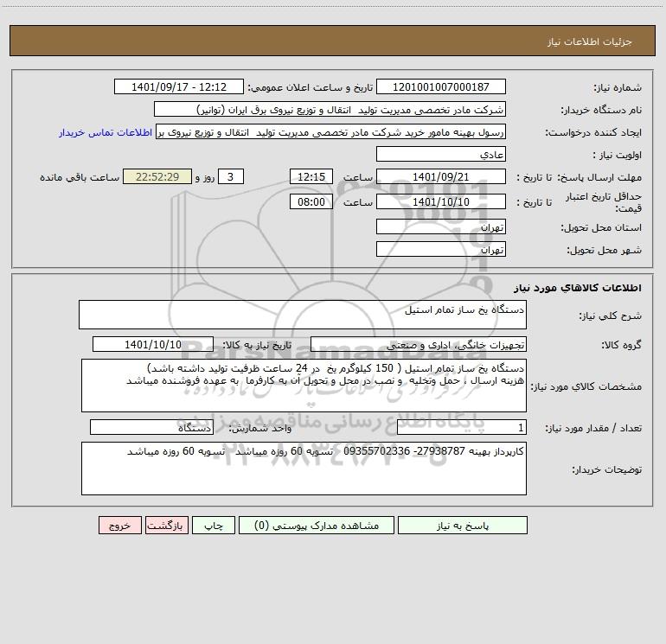The height and width of the screenshot is (644, 666).
Task: Click the price validity date 1401/10/10
Action: click(441, 201)
